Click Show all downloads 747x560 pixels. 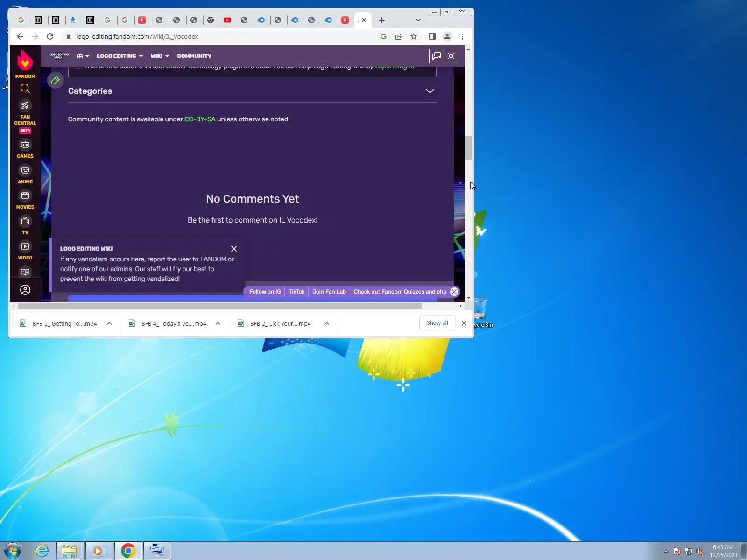coord(437,323)
